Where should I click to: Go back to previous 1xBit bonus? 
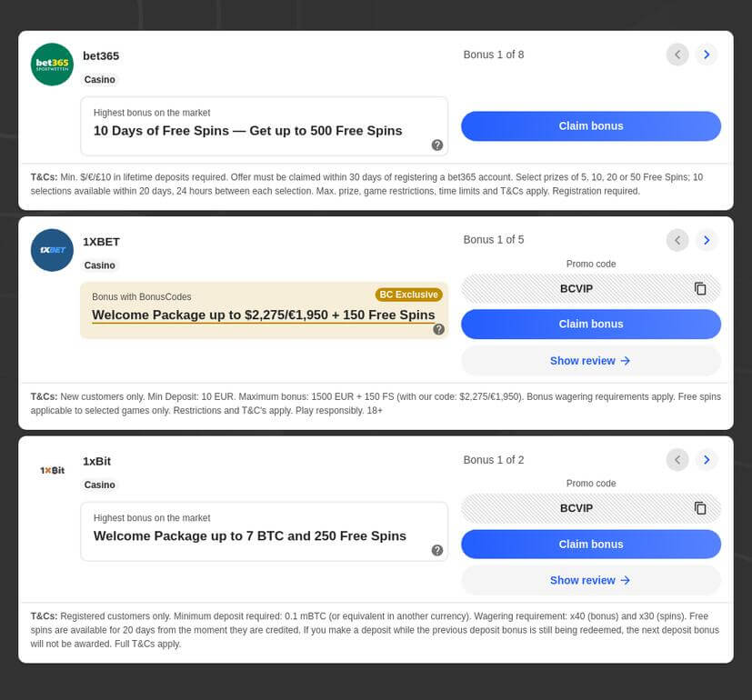[x=677, y=460]
